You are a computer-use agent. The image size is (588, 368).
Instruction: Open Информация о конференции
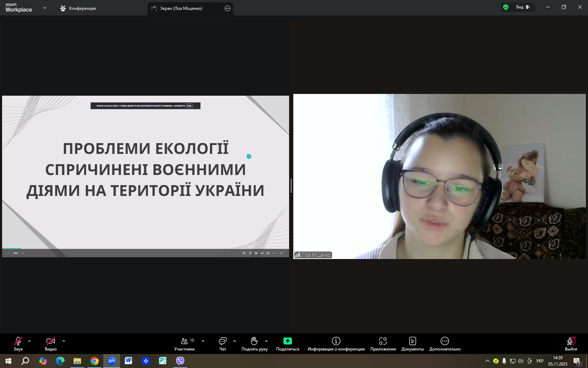[336, 344]
